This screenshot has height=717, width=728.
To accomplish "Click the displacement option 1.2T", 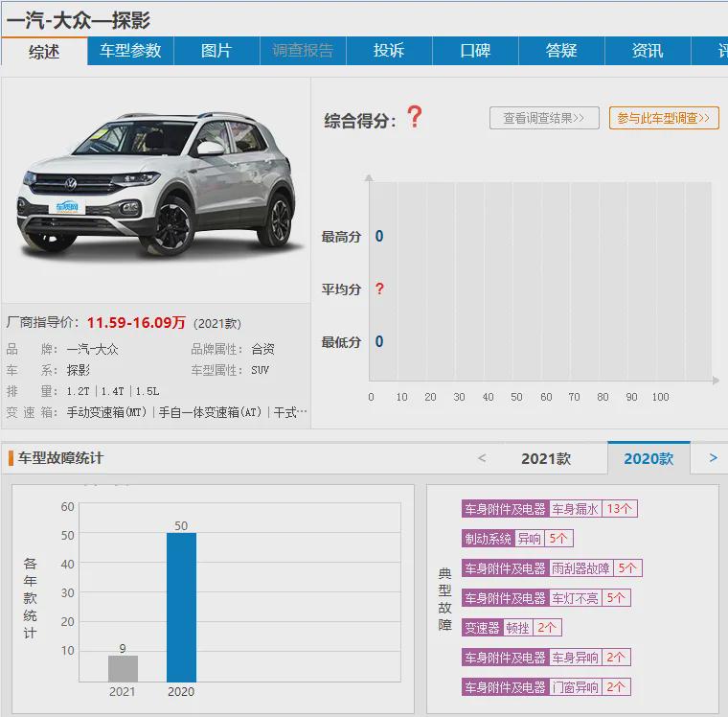I will click(x=78, y=391).
